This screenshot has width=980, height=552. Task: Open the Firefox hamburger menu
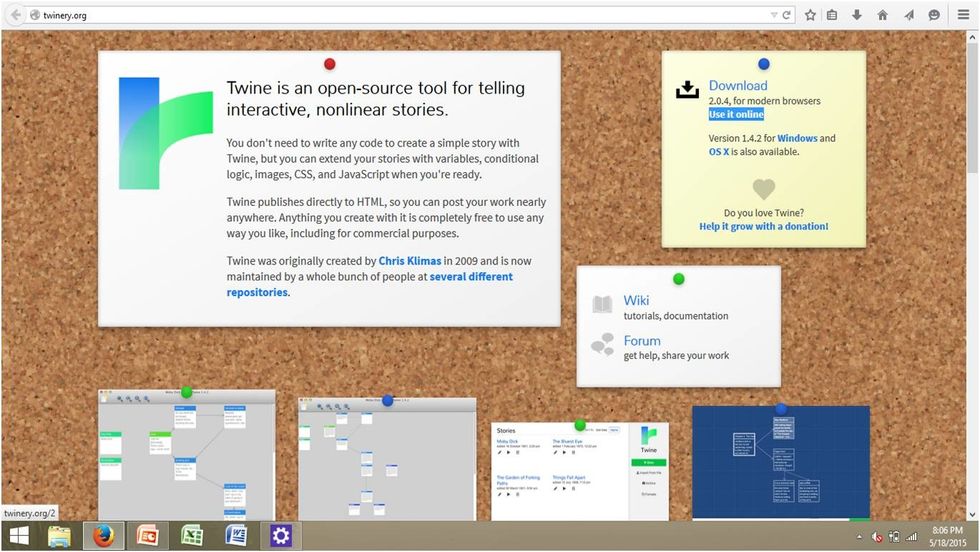click(960, 15)
